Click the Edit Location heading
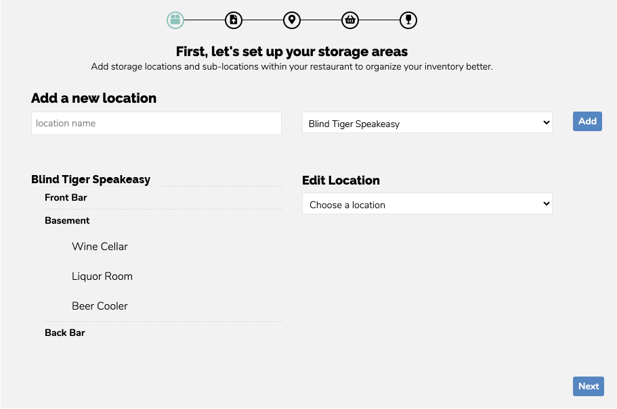Viewport: 617px width, 409px height. (x=341, y=181)
